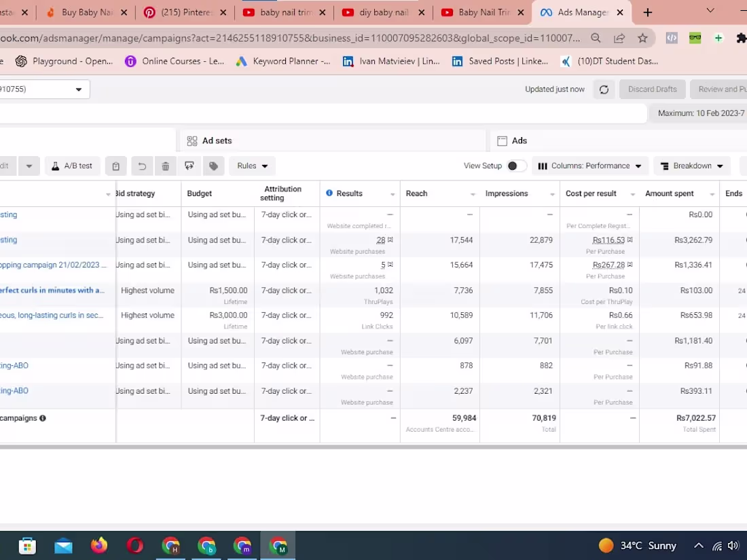Click the Wi-Fi network icon in system tray

click(716, 546)
